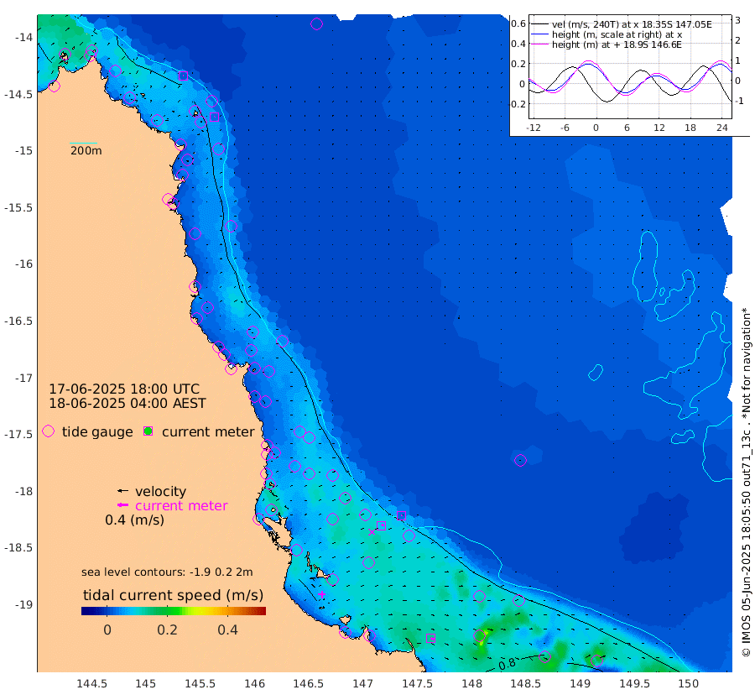Click the 'tide gauge' legend label
755x700 pixels.
[x=97, y=431]
